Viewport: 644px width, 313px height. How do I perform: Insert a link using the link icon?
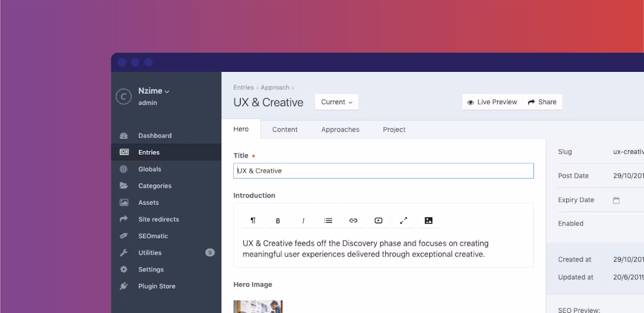353,220
